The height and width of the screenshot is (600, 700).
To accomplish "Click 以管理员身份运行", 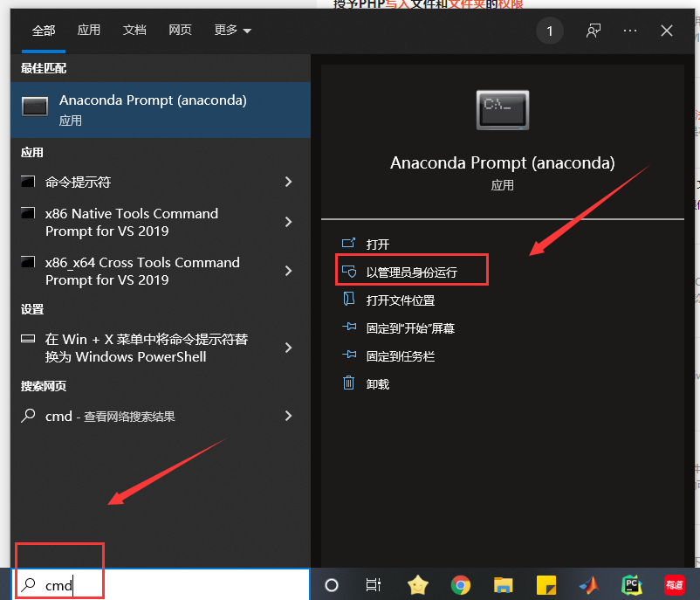I will pyautogui.click(x=412, y=272).
